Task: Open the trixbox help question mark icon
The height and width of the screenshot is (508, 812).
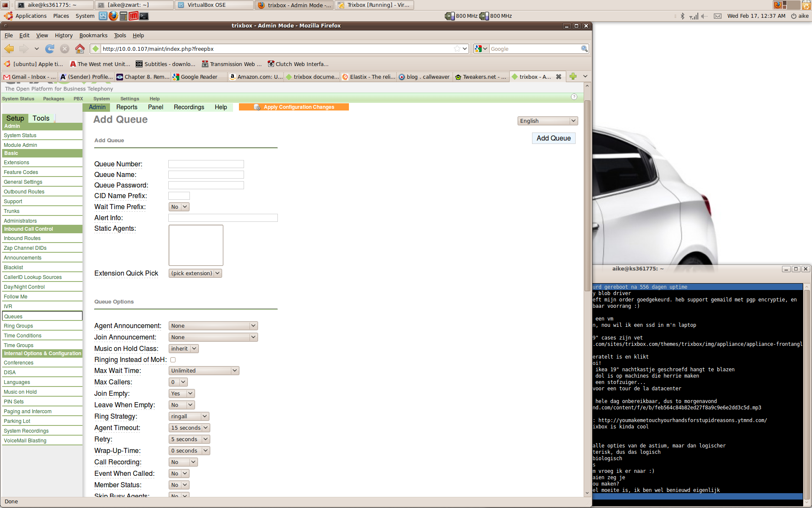Action: pyautogui.click(x=574, y=97)
